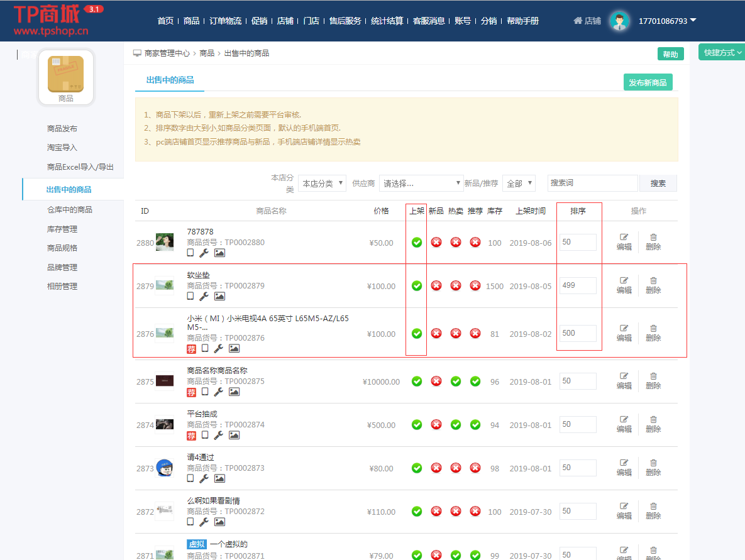The image size is (745, 560).
Task: Click mobile phone icon under 请4通过 product
Action: [190, 478]
